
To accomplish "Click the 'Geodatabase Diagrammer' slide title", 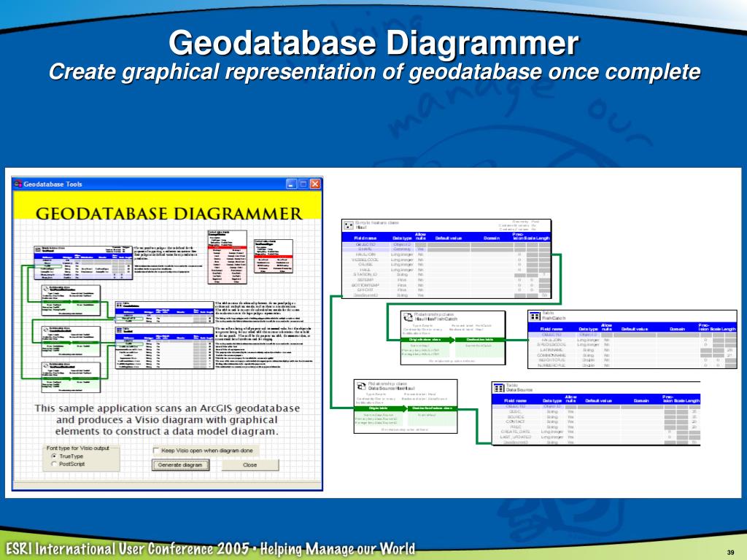I will [373, 43].
